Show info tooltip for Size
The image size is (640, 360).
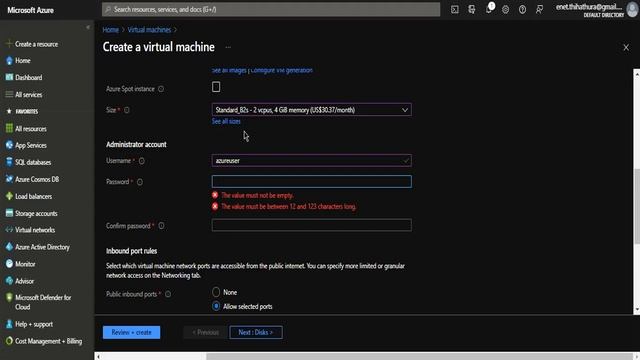[x=127, y=110]
